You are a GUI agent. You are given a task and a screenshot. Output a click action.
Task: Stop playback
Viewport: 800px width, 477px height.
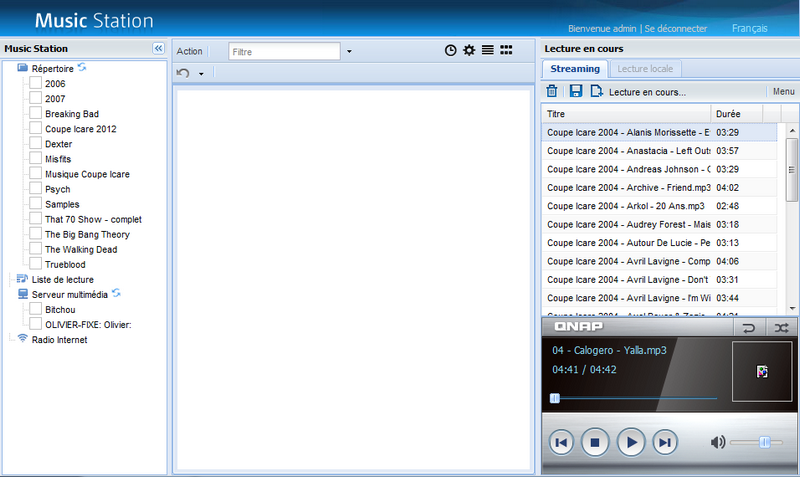(x=595, y=442)
